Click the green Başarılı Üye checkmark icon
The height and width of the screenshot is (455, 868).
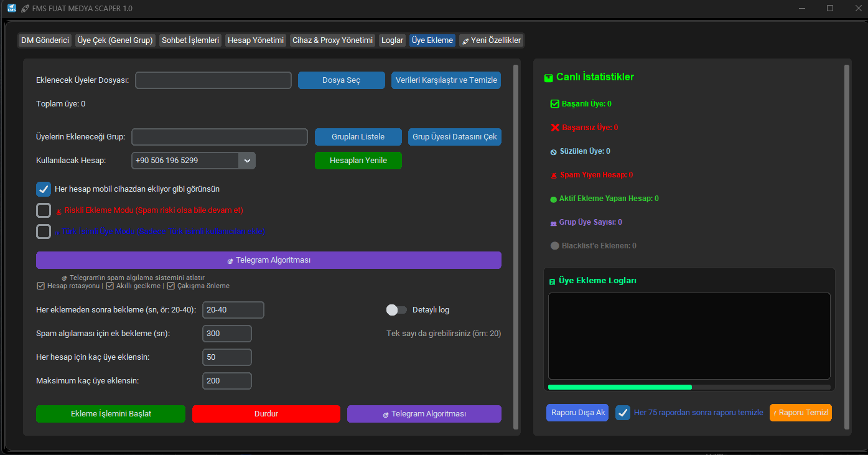click(x=553, y=104)
